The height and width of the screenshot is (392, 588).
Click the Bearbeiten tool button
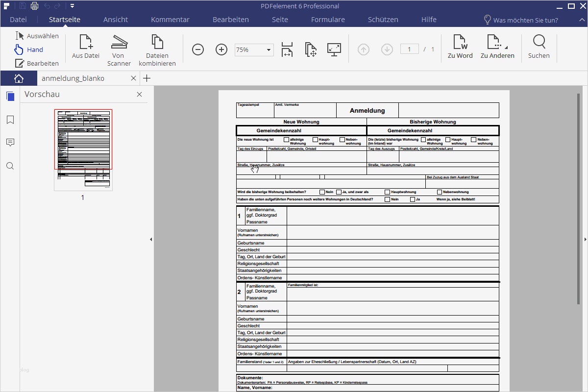tap(37, 63)
